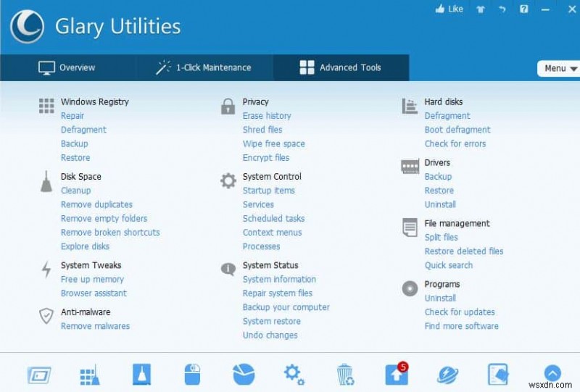The height and width of the screenshot is (392, 580).
Task: Click the Drivers chip icon
Action: tap(410, 167)
